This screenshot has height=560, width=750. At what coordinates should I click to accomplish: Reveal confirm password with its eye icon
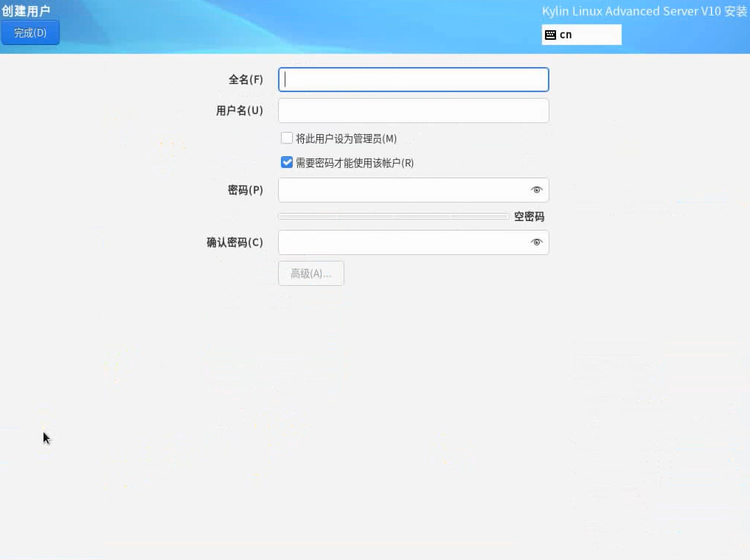[536, 242]
